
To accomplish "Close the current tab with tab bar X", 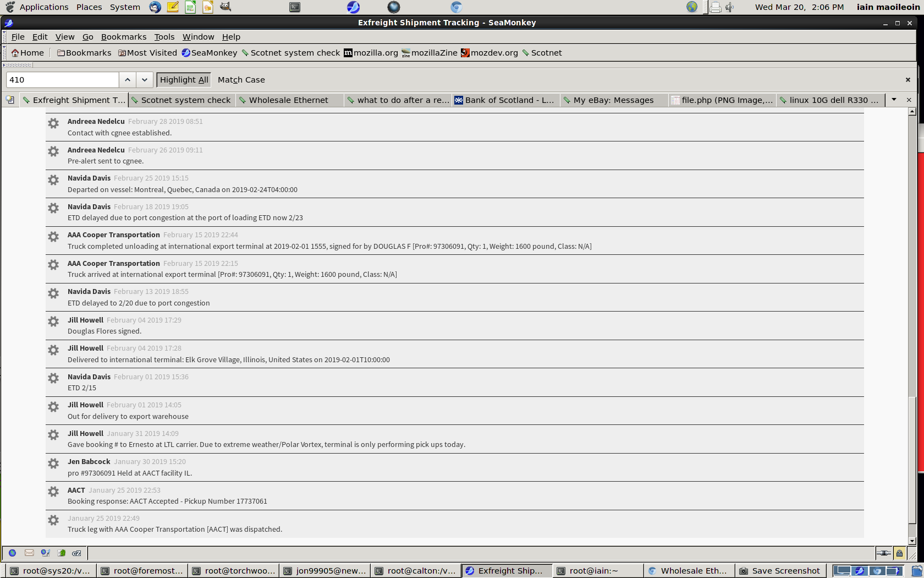I will [909, 100].
